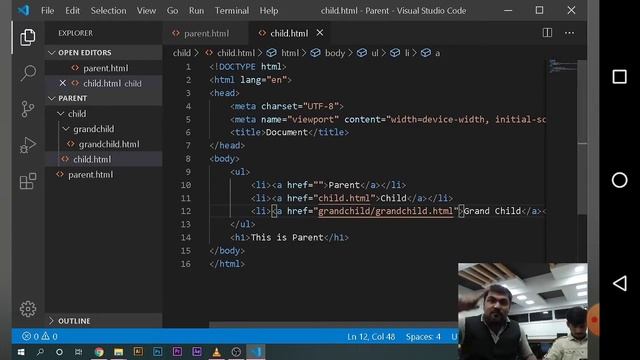The height and width of the screenshot is (360, 640).
Task: Collapse the PARENT folder section
Action: (104, 98)
